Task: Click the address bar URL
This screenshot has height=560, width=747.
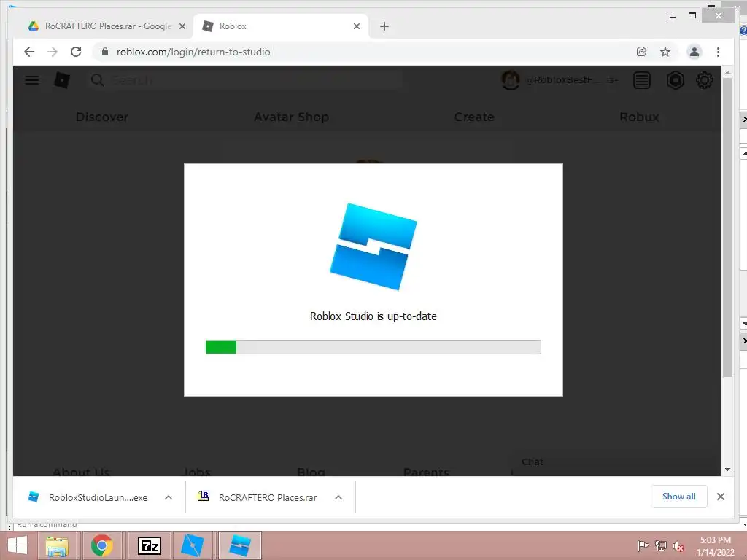Action: pos(193,52)
